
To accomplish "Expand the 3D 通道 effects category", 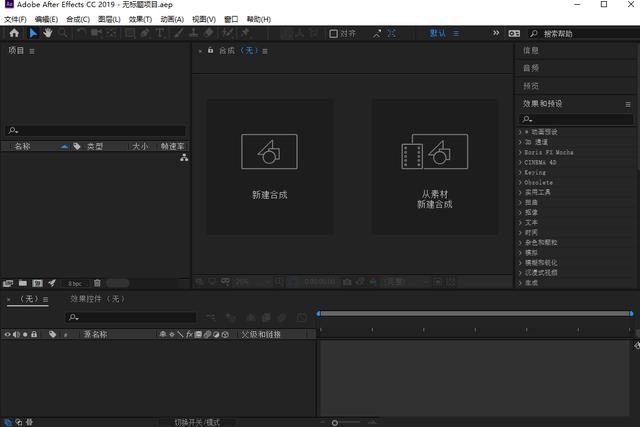I will tap(520, 142).
